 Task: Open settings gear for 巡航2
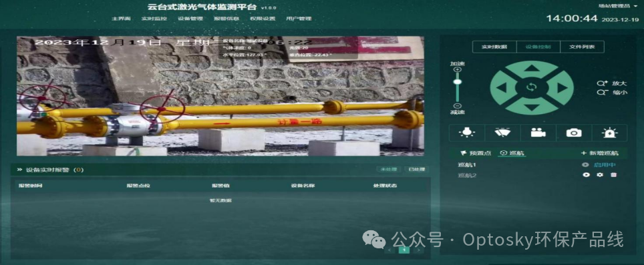pyautogui.click(x=600, y=175)
